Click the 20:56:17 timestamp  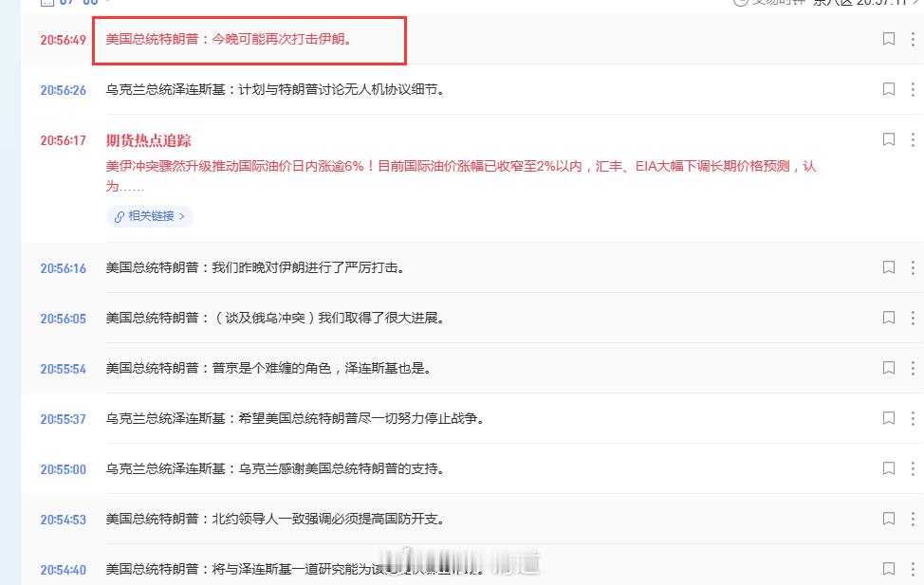[x=63, y=140]
